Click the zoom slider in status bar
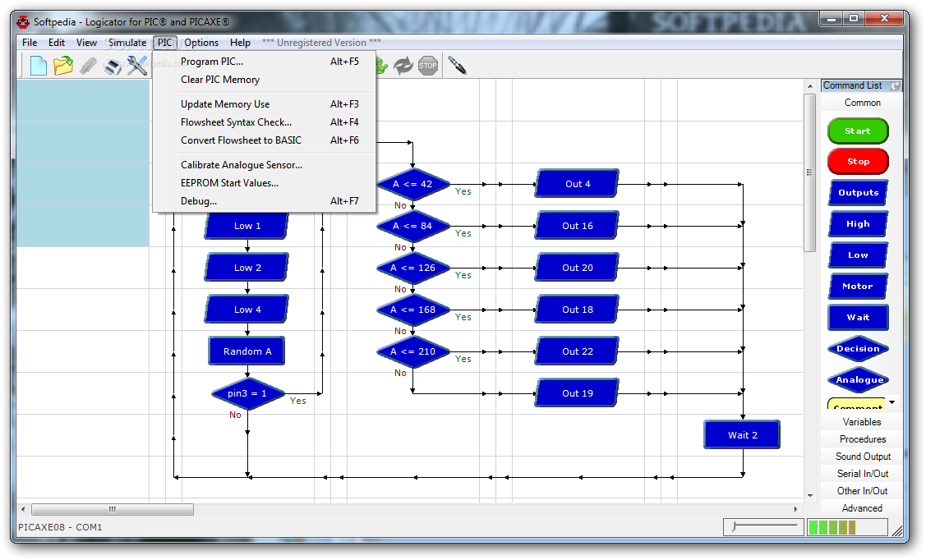 pyautogui.click(x=763, y=526)
